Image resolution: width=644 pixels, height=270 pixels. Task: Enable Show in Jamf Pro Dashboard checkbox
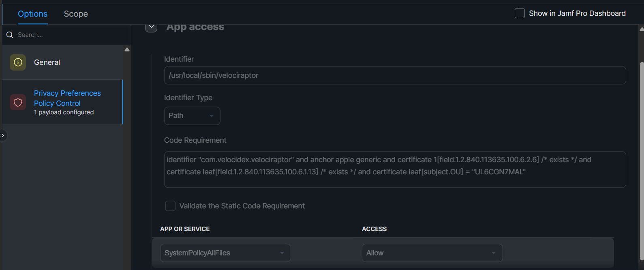tap(520, 13)
